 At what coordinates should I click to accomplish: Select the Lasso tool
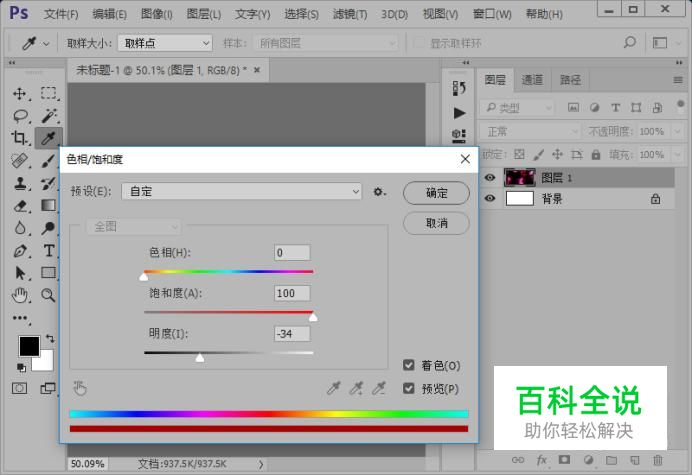(x=20, y=116)
